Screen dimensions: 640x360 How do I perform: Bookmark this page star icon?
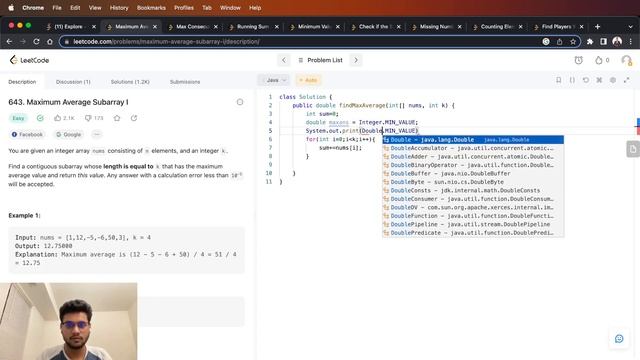tap(573, 42)
